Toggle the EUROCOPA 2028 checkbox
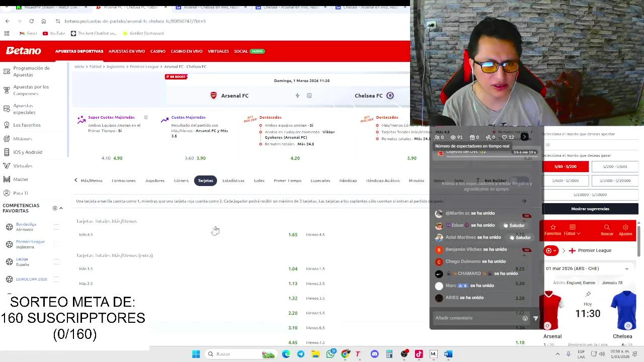This screenshot has height=362, width=644. (56, 279)
